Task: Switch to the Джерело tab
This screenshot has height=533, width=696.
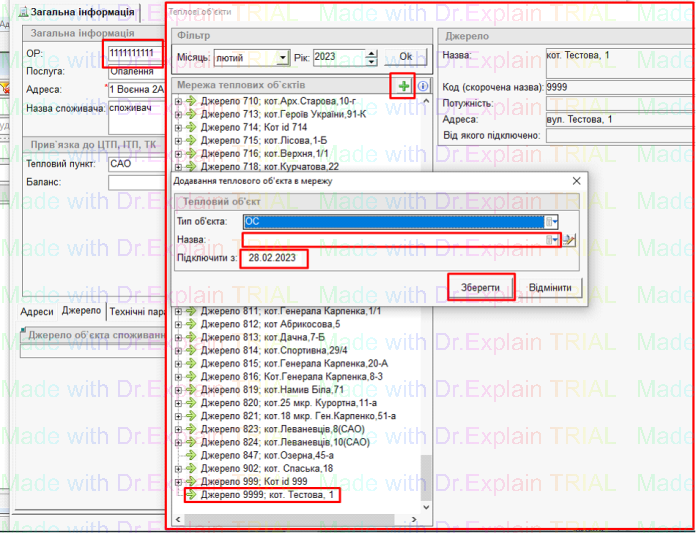Action: coord(81,312)
